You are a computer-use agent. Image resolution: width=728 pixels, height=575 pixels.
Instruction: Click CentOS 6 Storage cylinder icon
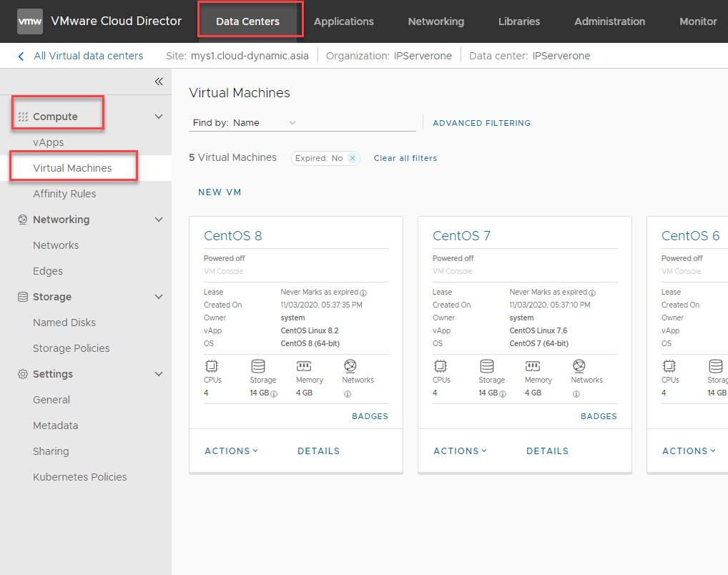(x=715, y=366)
